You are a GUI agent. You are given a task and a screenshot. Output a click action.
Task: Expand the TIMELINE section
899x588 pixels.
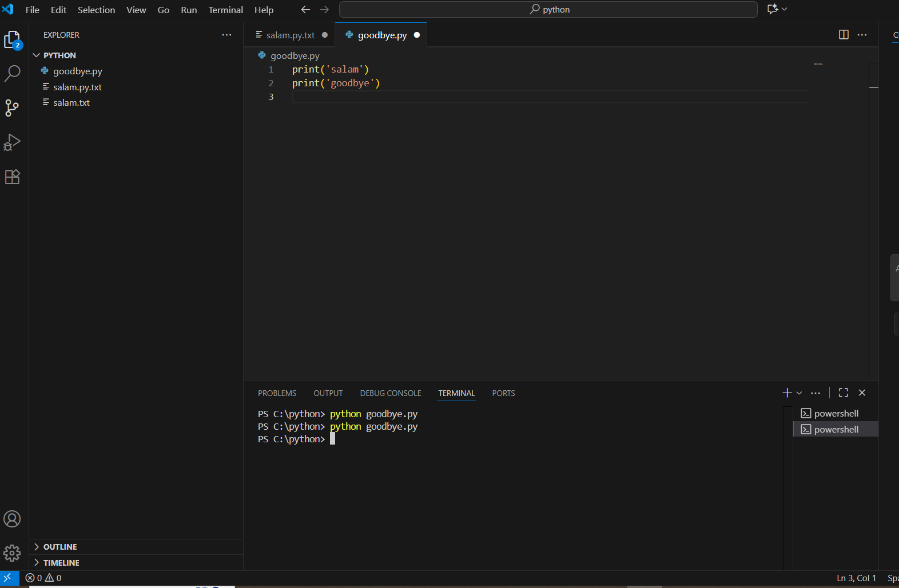[61, 563]
